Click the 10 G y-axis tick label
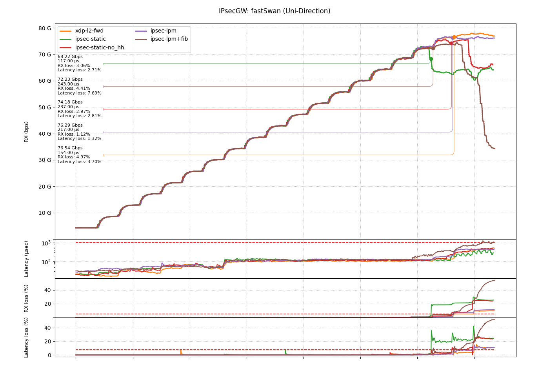 [x=45, y=213]
